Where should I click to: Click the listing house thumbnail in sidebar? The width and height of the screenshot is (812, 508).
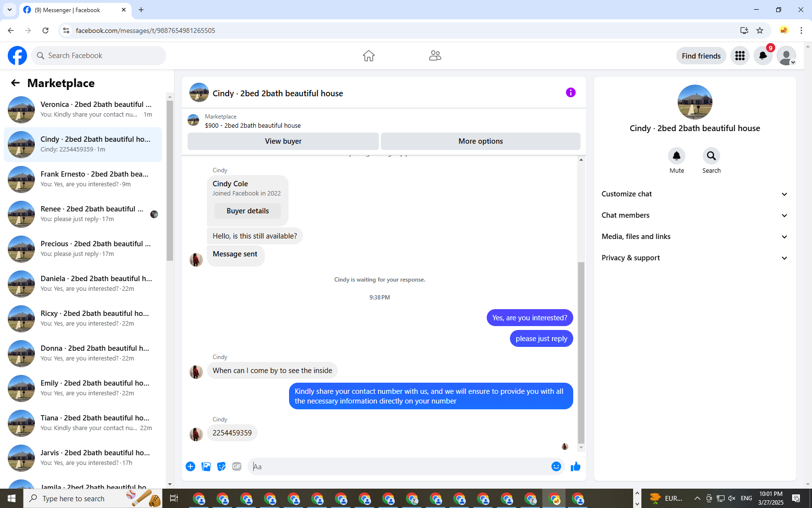[695, 102]
